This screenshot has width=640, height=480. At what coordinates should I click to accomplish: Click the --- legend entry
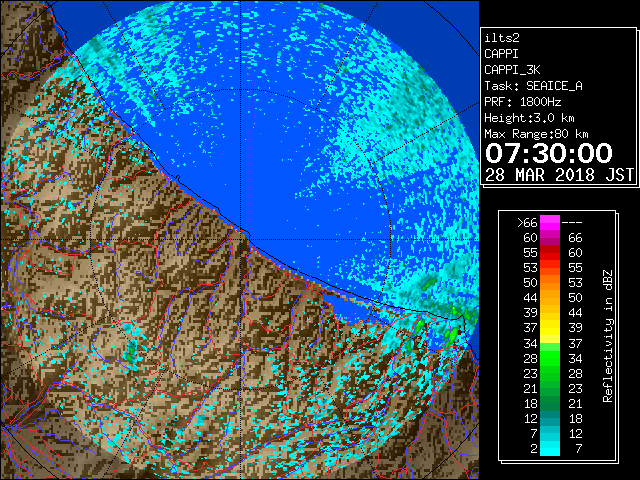[572, 223]
